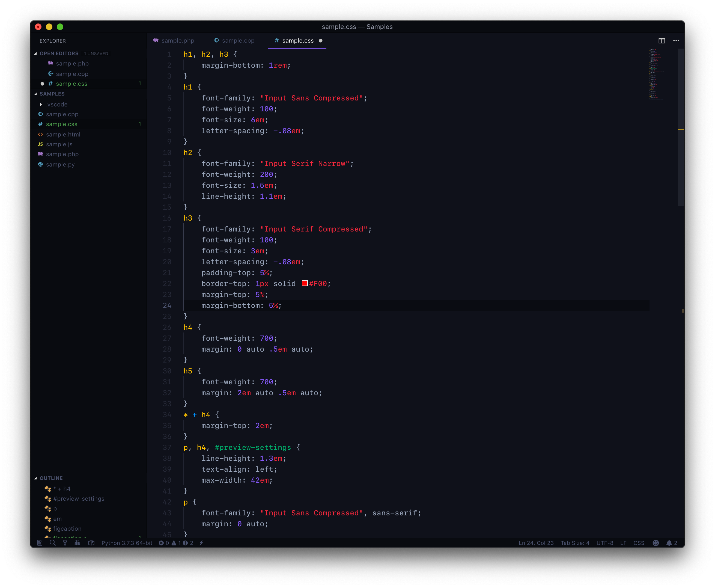Open the Explorer icon in status bar
Screen dimensions: 715x588
click(40, 543)
